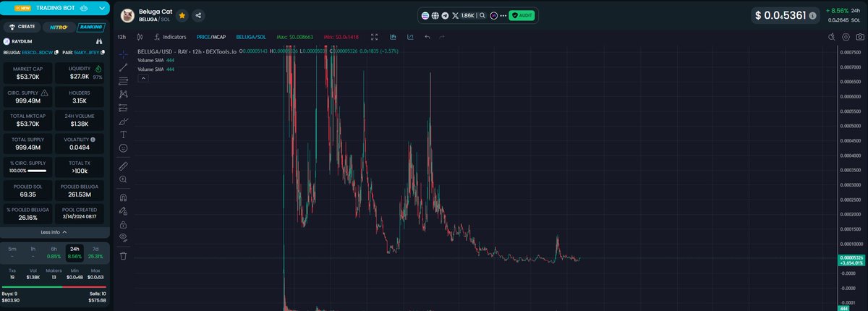The height and width of the screenshot is (311, 868).
Task: Hide all drawings with eye icon
Action: pyautogui.click(x=123, y=237)
